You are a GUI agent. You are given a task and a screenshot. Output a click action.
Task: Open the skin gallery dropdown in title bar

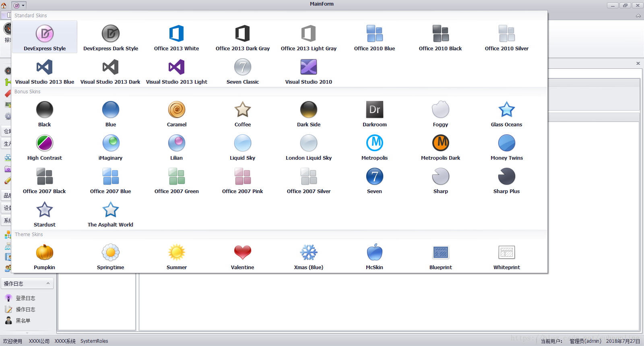(x=19, y=5)
